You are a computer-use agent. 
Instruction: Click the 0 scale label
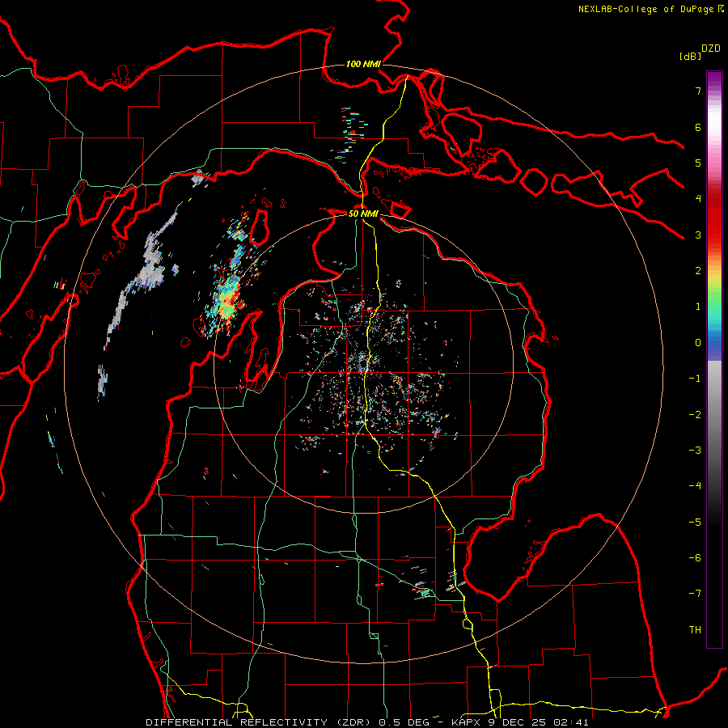coord(698,343)
